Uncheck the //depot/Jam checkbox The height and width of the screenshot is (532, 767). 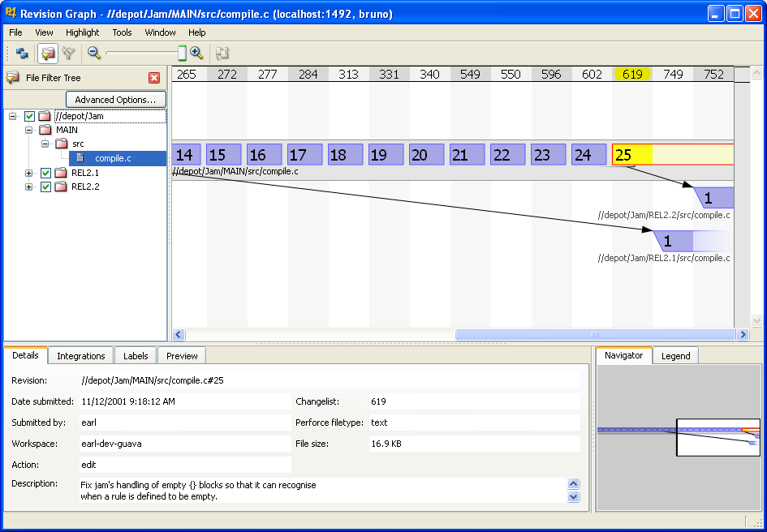pyautogui.click(x=30, y=116)
